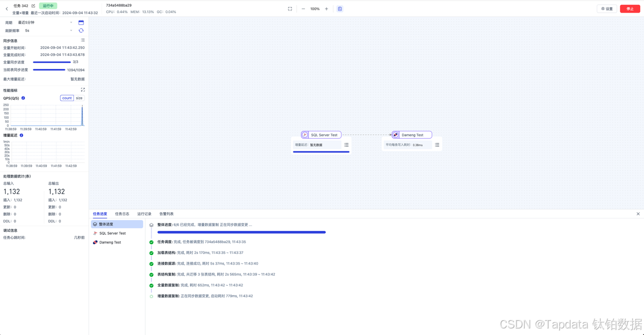Screen dimensions: 644x335
Task: Click the refresh icon beside 刷新频率
Action: [81, 31]
